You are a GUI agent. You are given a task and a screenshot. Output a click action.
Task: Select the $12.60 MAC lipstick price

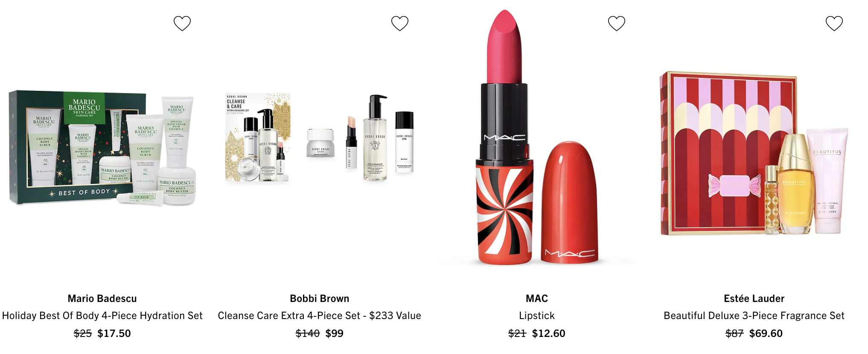tap(548, 334)
